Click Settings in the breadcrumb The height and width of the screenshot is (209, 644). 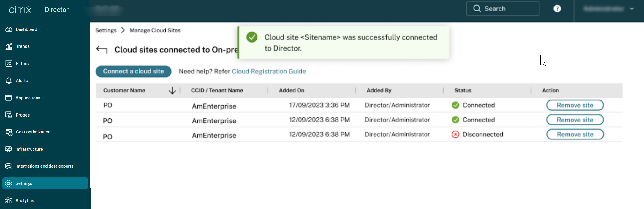pos(106,30)
